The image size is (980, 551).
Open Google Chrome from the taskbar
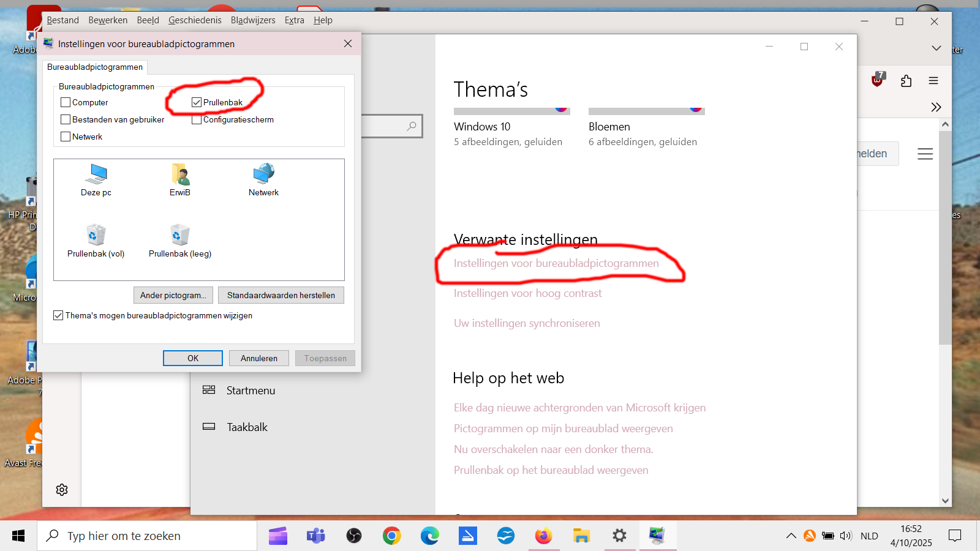click(x=392, y=536)
